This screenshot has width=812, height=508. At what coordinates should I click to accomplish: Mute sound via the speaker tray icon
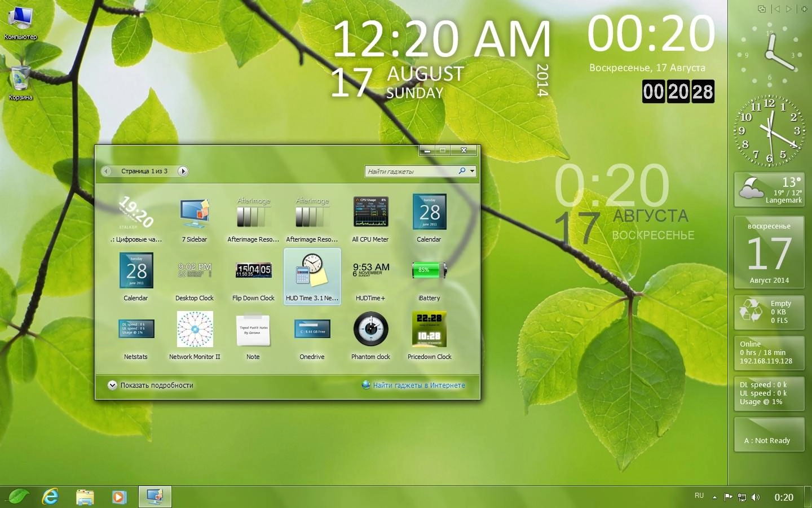tap(756, 497)
